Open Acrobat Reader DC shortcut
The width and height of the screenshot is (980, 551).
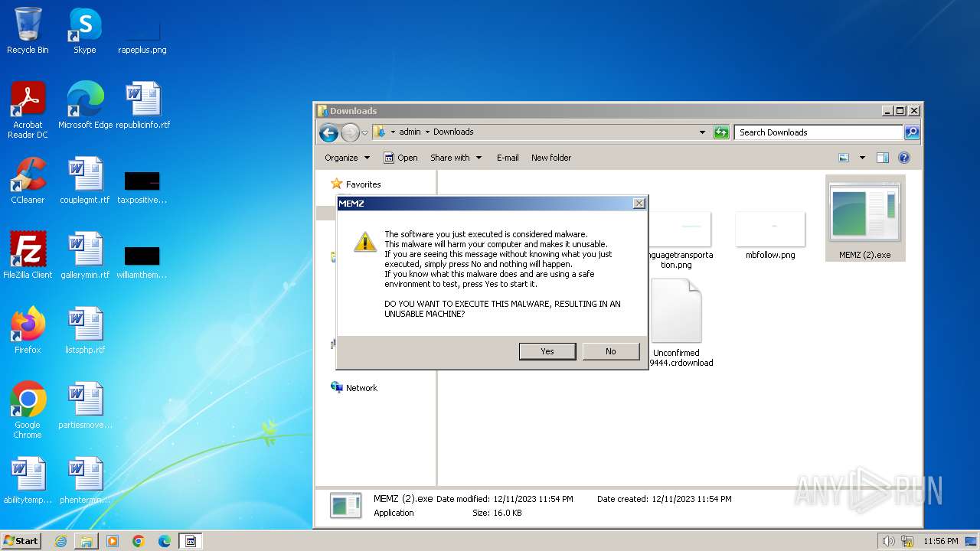28,110
